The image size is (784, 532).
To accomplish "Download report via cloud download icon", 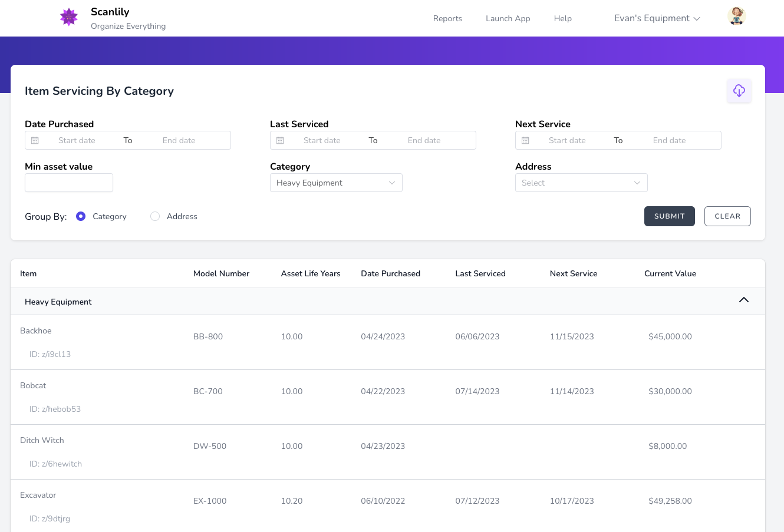I will point(739,91).
